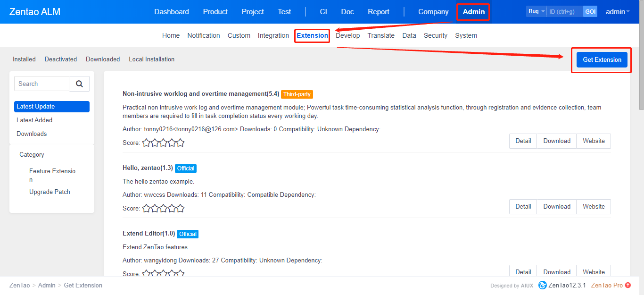Screen dimensions: 644x295
Task: Download the Non-intrusive worklog extension
Action: [557, 141]
